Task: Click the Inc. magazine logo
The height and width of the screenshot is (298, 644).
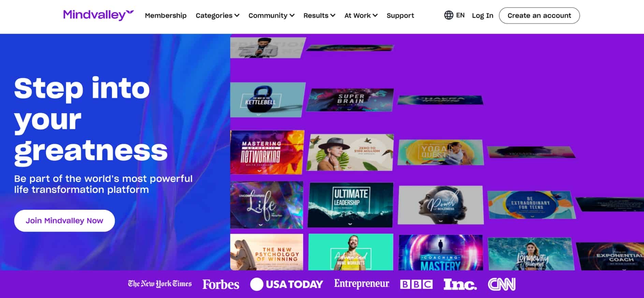Action: click(x=460, y=284)
